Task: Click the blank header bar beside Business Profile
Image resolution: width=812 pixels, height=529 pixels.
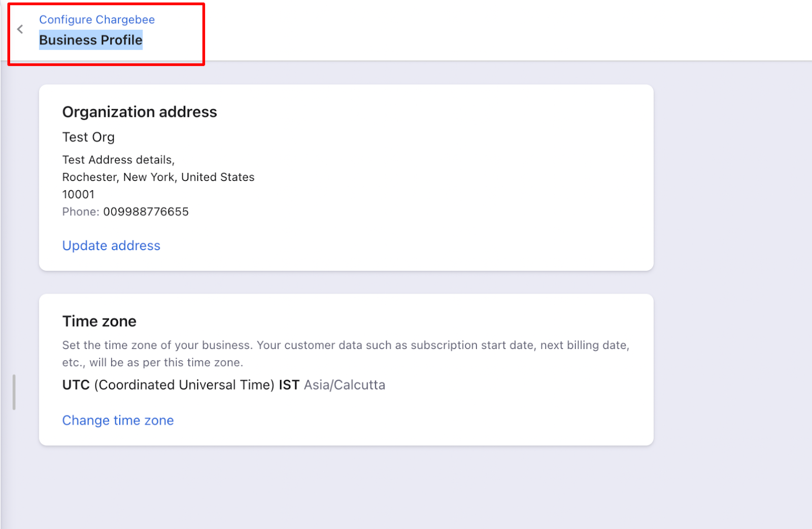Action: [x=507, y=30]
